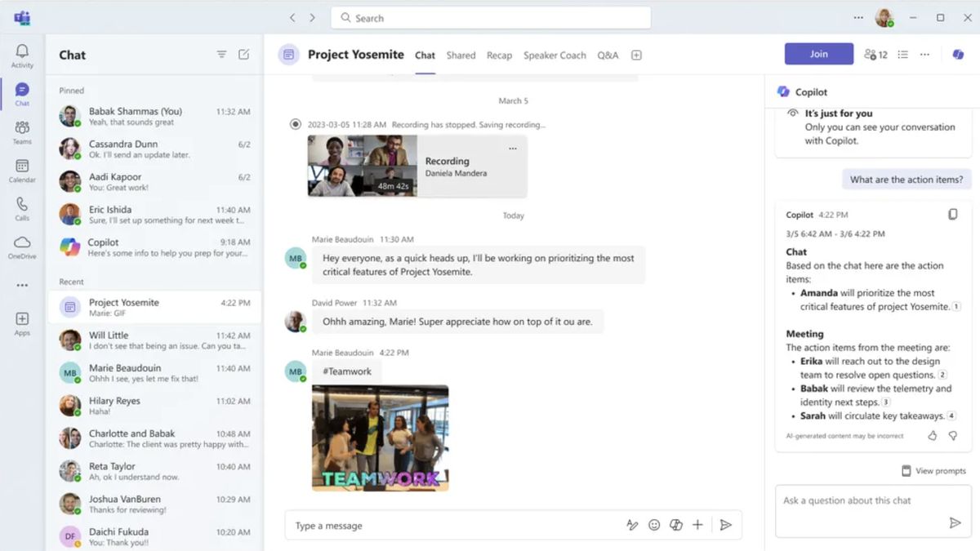Open the Speaker Coach tab

(x=555, y=56)
